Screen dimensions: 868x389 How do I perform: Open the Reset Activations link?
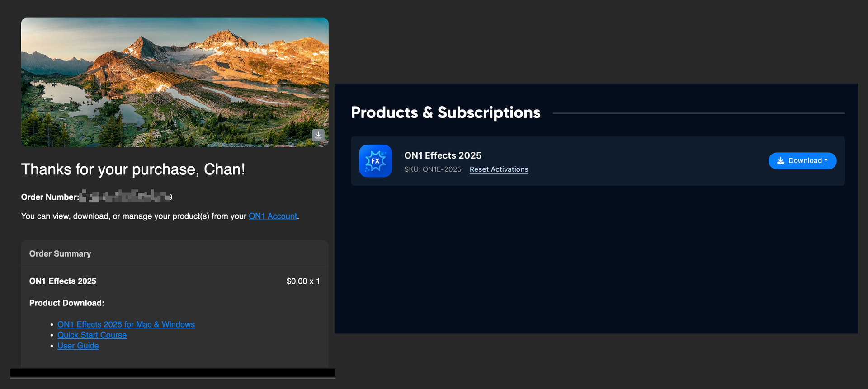pos(499,169)
